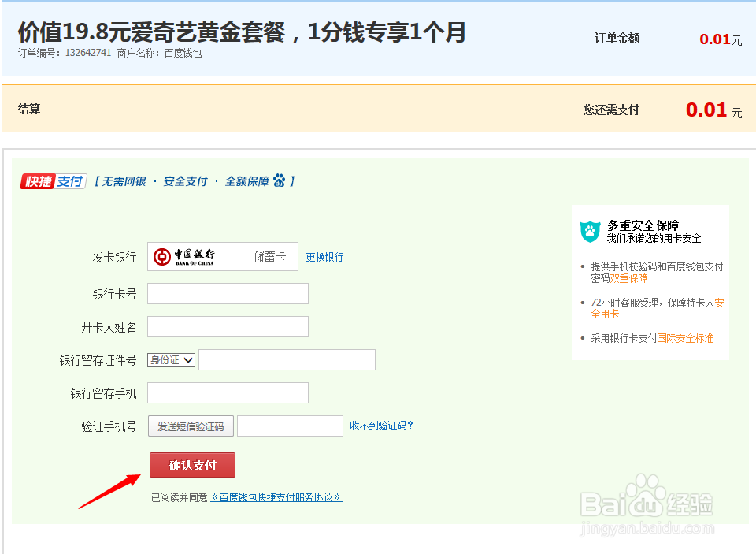The image size is (756, 554).
Task: Click the 结算 label
Action: (29, 109)
